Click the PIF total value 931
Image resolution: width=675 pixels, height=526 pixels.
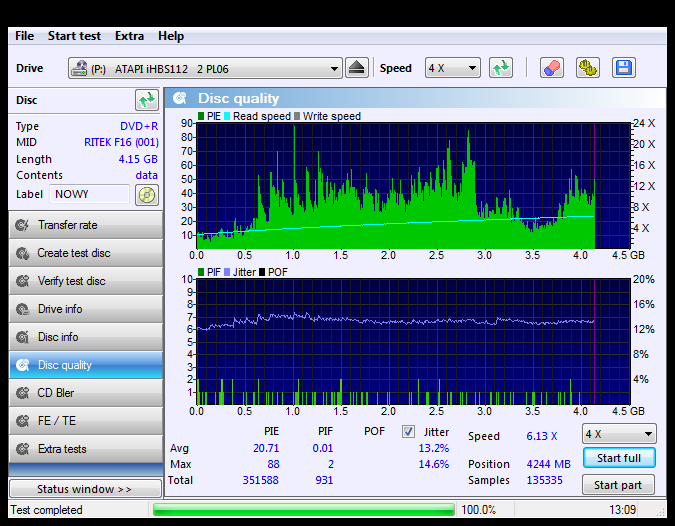(324, 480)
